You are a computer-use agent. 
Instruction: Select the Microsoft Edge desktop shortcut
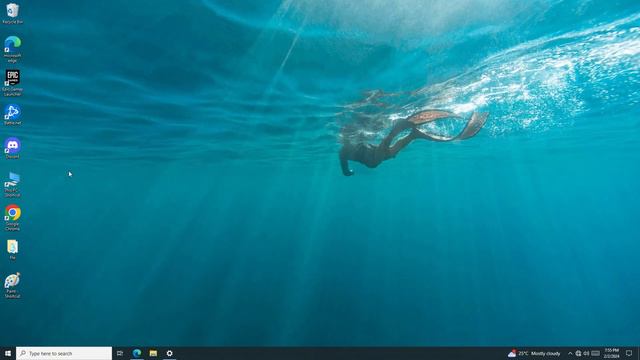coord(13,49)
